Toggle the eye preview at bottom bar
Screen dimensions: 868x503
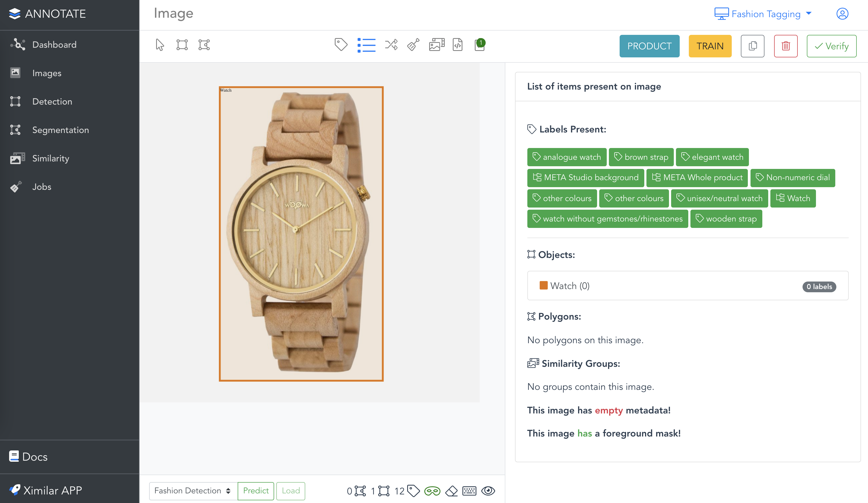pos(489,491)
